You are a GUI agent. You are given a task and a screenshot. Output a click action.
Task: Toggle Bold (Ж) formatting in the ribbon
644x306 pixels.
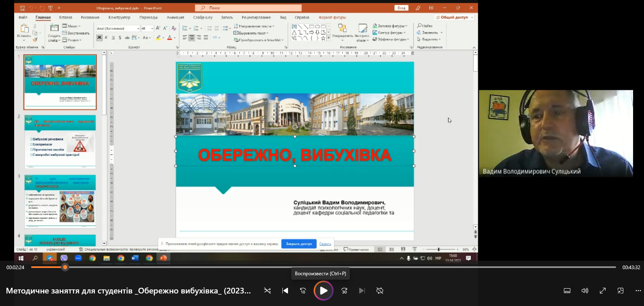pyautogui.click(x=99, y=38)
